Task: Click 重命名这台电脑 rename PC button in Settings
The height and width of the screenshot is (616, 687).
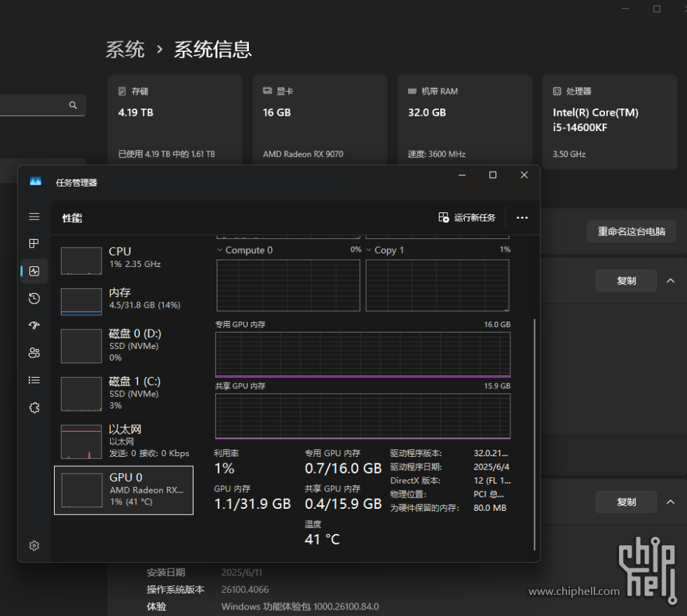Action: pos(632,231)
